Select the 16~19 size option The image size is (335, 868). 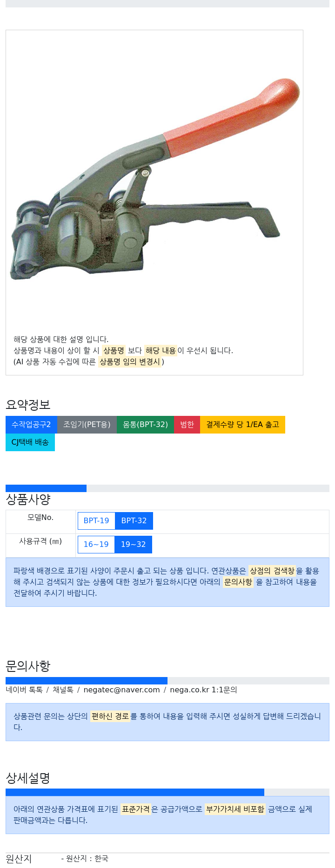pyautogui.click(x=96, y=545)
